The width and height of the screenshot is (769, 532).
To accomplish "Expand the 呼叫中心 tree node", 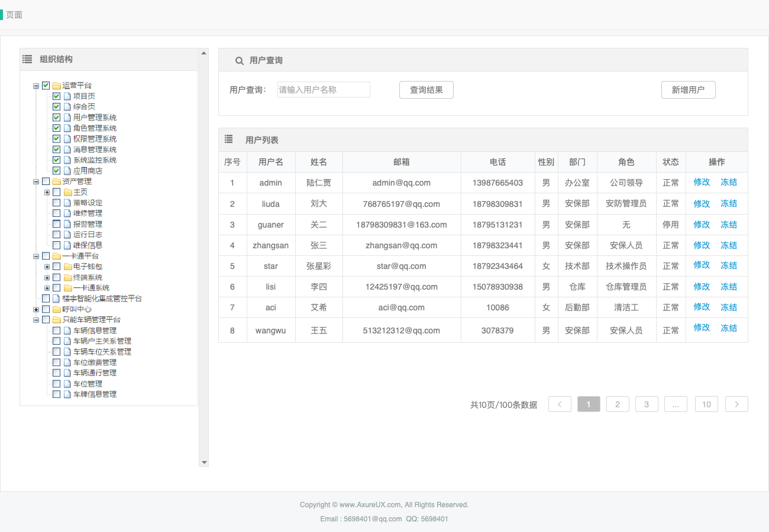I will tap(36, 309).
